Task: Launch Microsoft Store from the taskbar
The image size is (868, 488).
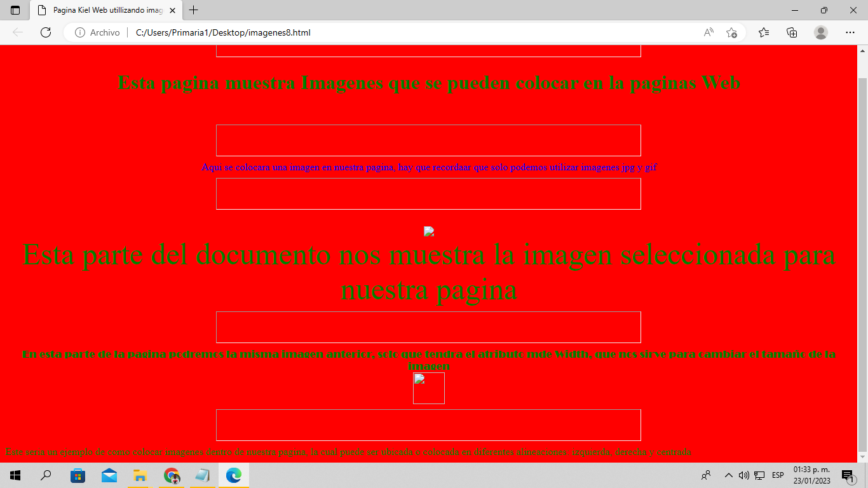Action: (x=78, y=475)
